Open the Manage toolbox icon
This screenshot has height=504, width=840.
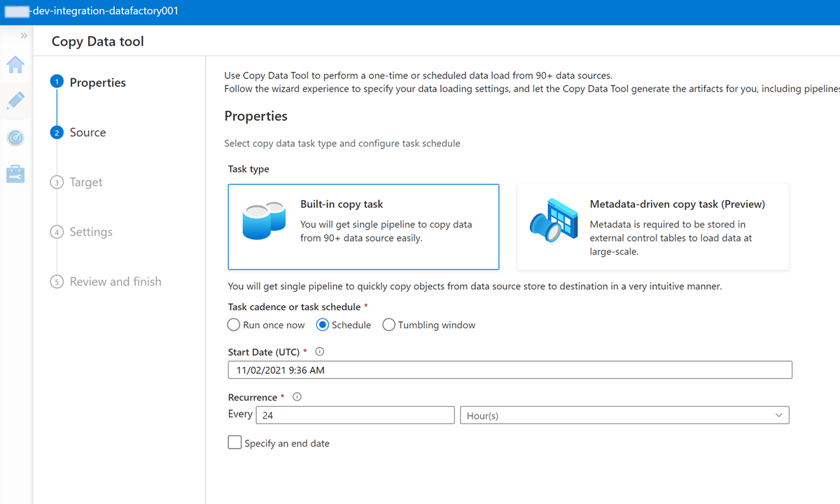click(x=15, y=174)
